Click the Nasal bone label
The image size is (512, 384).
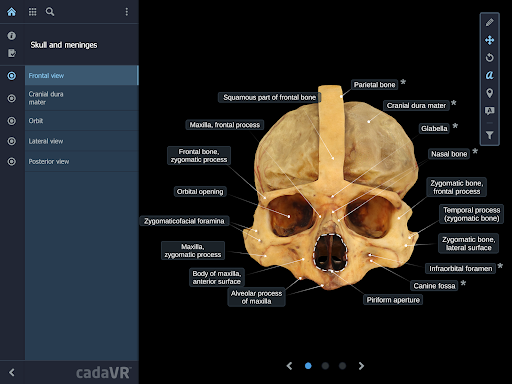pyautogui.click(x=449, y=154)
